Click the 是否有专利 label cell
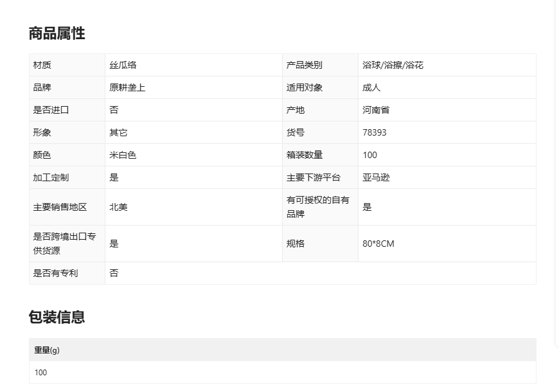 pyautogui.click(x=55, y=273)
